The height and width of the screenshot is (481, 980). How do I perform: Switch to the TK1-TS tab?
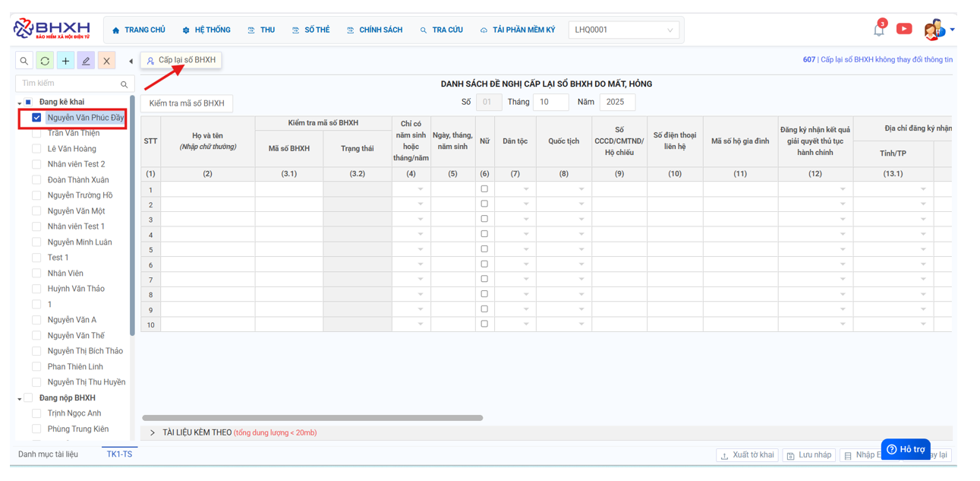(119, 454)
